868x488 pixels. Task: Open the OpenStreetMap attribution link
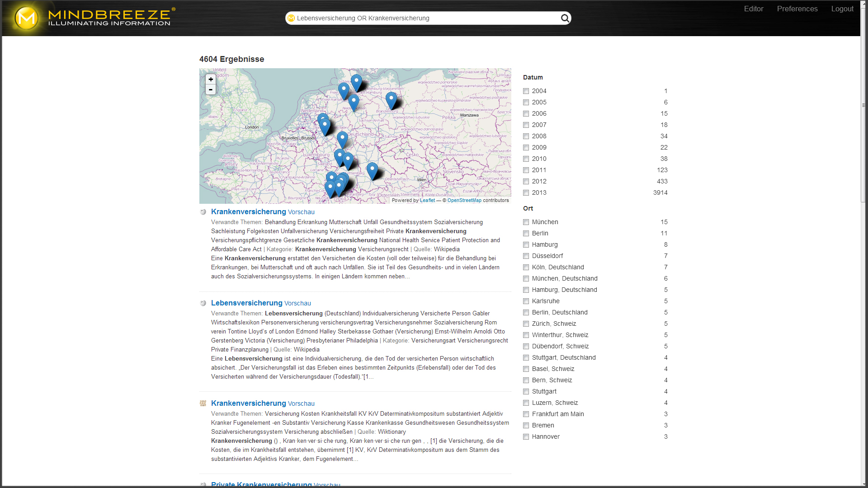[464, 200]
